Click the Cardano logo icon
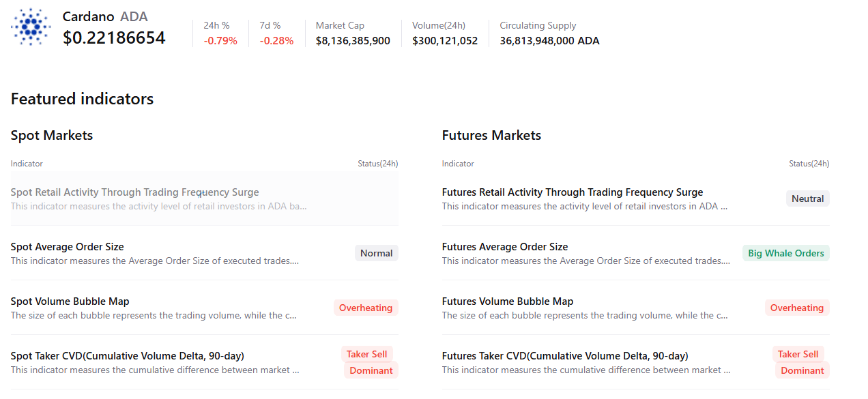 (31, 27)
